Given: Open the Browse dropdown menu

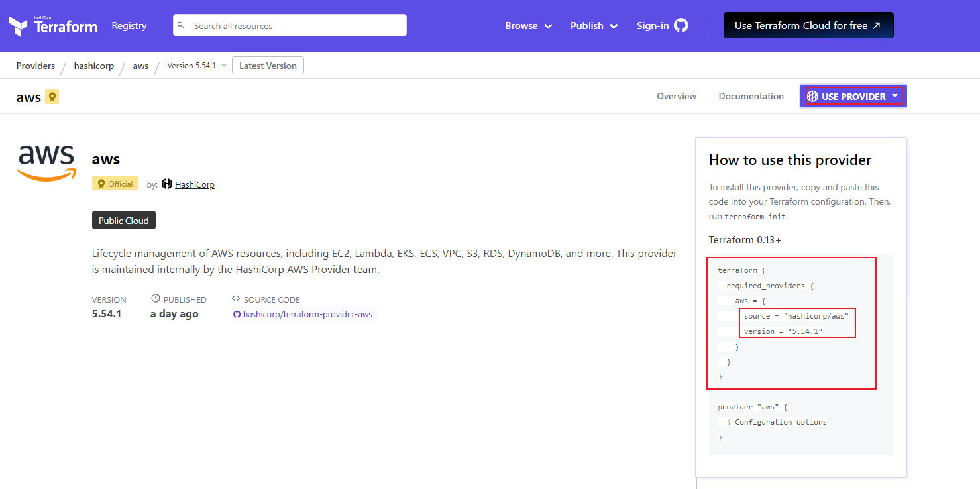Looking at the screenshot, I should [528, 26].
